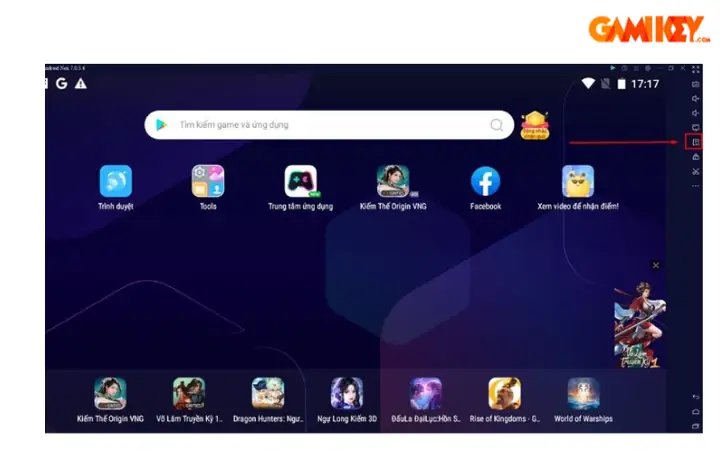Image resolution: width=720 pixels, height=450 pixels.
Task: Lower volume with the sidebar volume-down icon
Action: (x=696, y=113)
